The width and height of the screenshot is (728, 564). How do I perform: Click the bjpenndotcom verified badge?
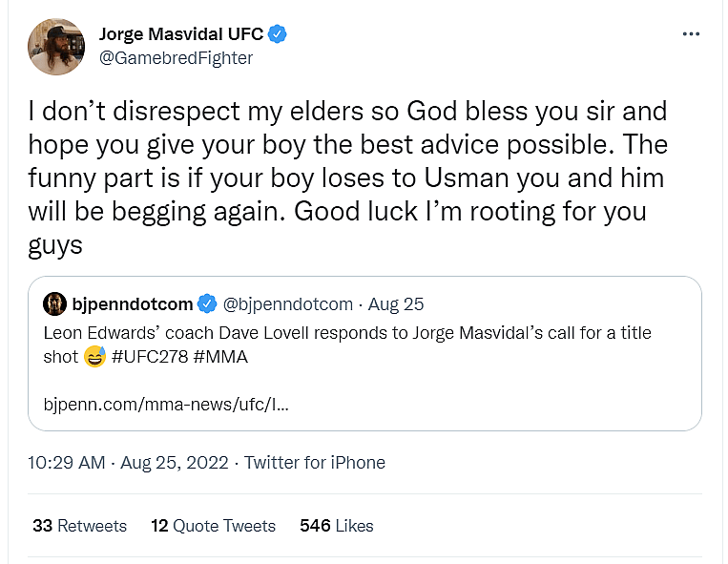click(x=207, y=304)
